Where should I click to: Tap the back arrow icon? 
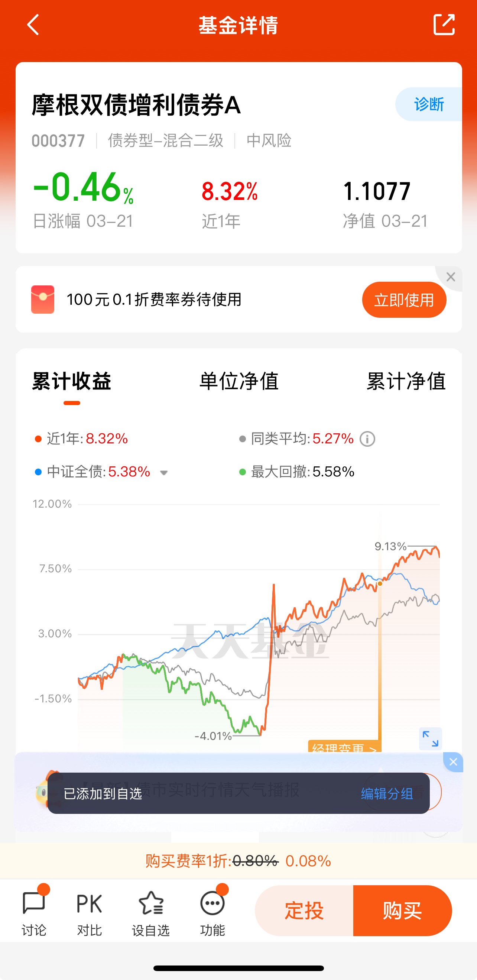(x=33, y=25)
